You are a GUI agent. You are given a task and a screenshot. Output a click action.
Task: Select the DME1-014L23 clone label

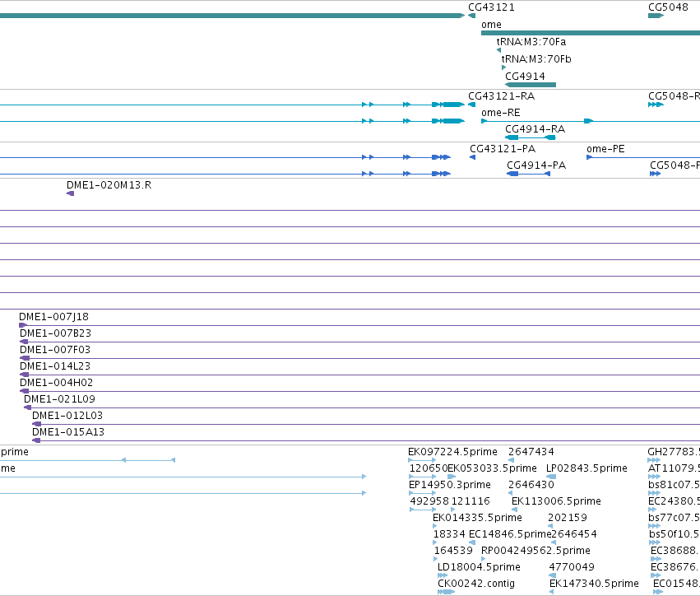[x=55, y=366]
